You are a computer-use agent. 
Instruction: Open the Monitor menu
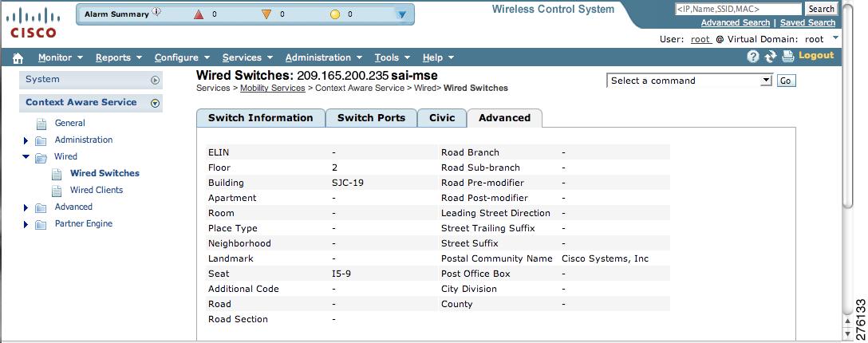click(x=61, y=57)
